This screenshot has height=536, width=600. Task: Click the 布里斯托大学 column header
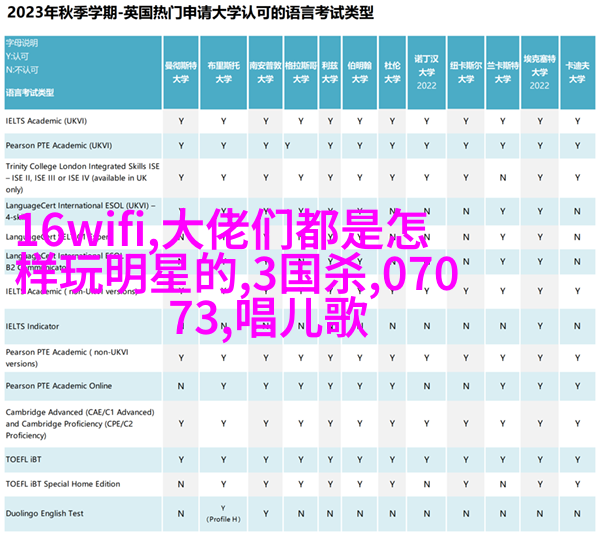coord(223,72)
